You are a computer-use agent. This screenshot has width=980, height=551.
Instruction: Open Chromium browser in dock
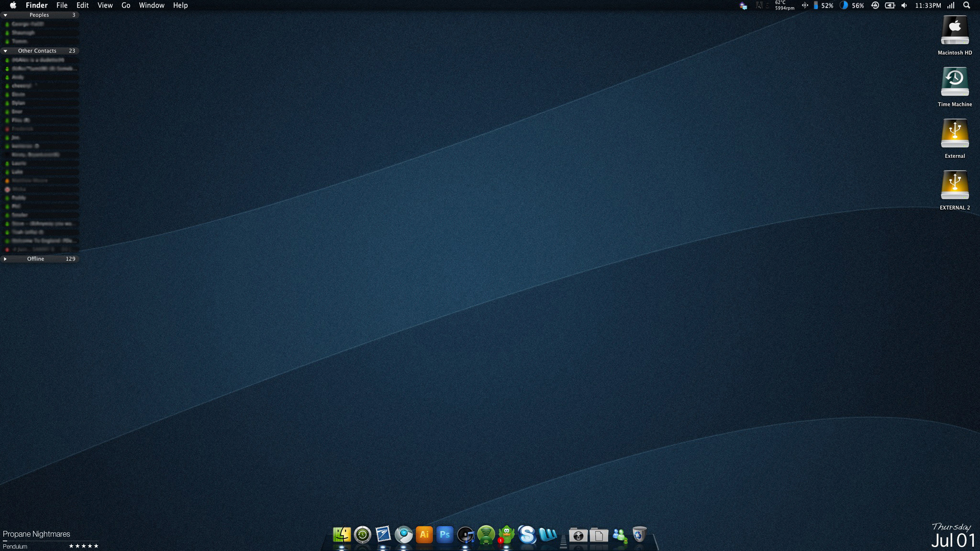click(x=403, y=535)
